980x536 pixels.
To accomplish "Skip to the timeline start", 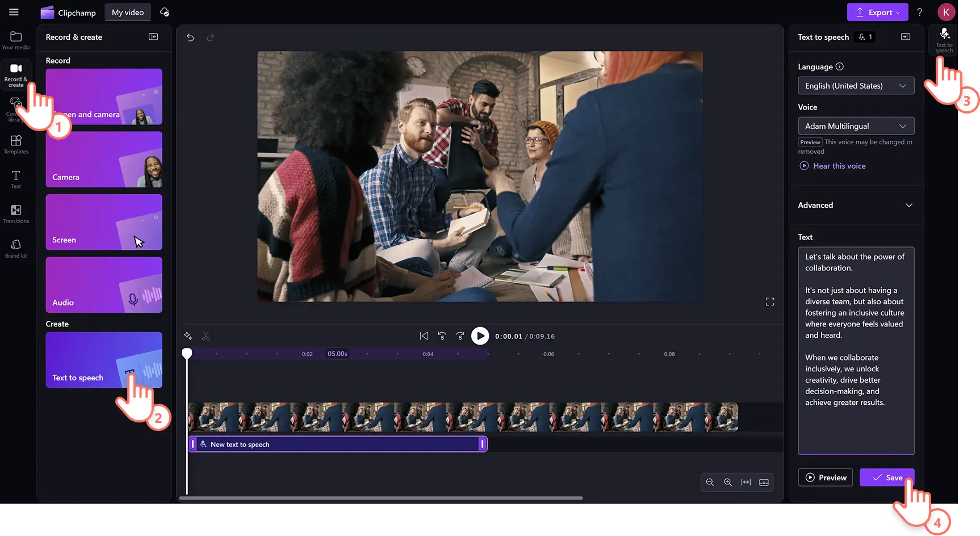I will click(424, 336).
